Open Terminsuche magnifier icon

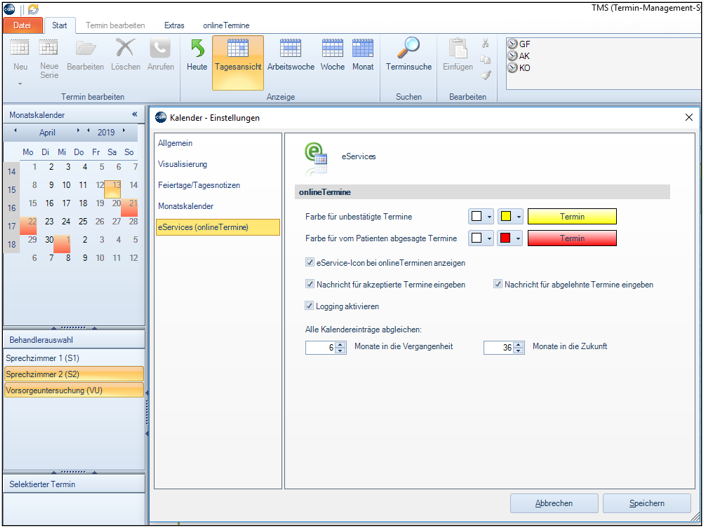[409, 48]
